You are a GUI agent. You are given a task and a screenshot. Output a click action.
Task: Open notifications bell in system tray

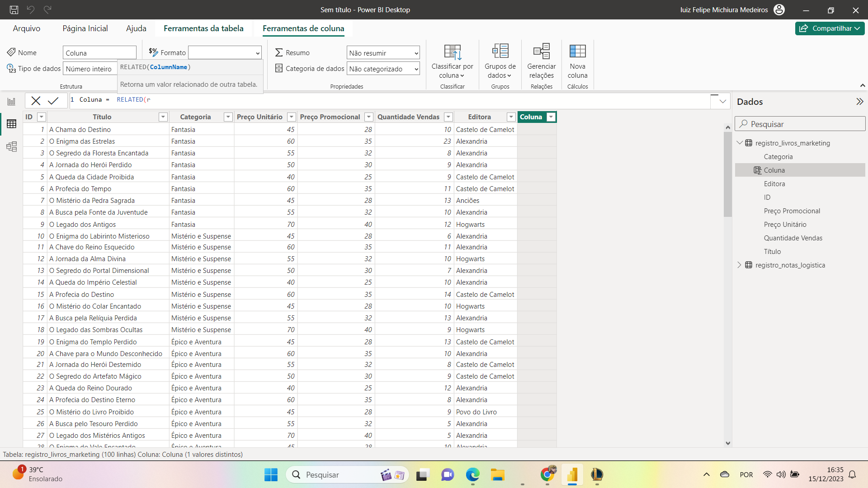click(x=852, y=474)
